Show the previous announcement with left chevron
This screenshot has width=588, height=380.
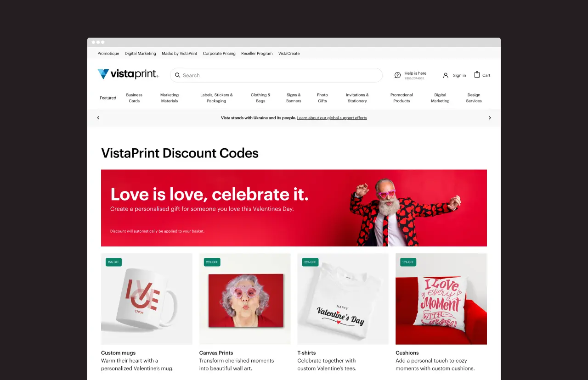pyautogui.click(x=98, y=118)
